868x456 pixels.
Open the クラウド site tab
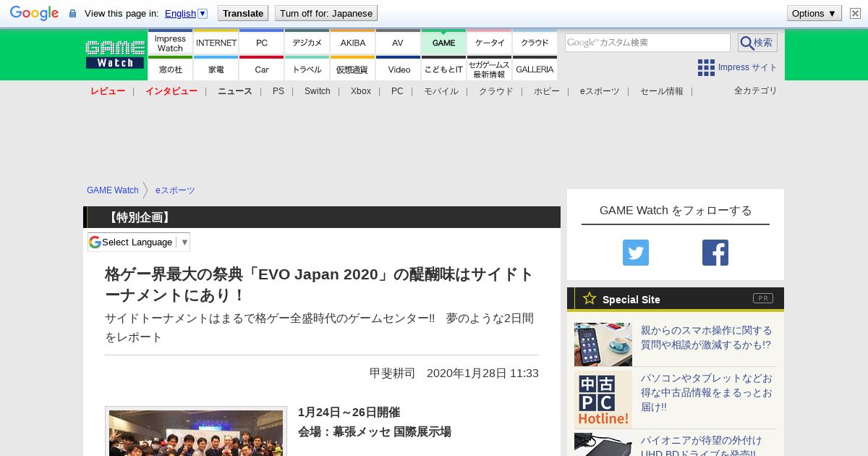[535, 42]
